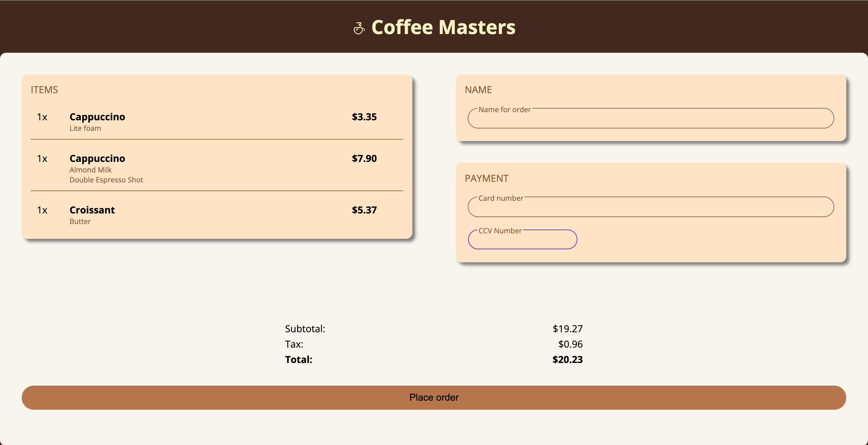
Task: Select the first Cappuccino item
Action: [97, 117]
